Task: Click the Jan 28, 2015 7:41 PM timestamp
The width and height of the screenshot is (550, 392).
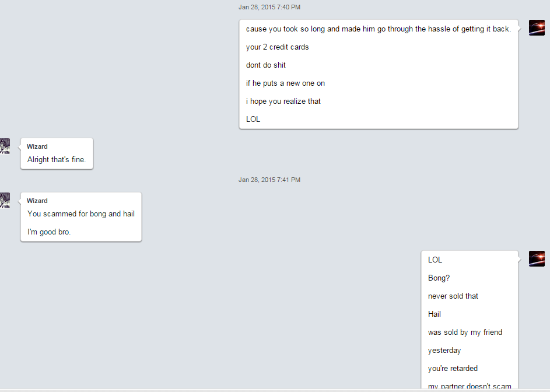Action: (x=269, y=180)
